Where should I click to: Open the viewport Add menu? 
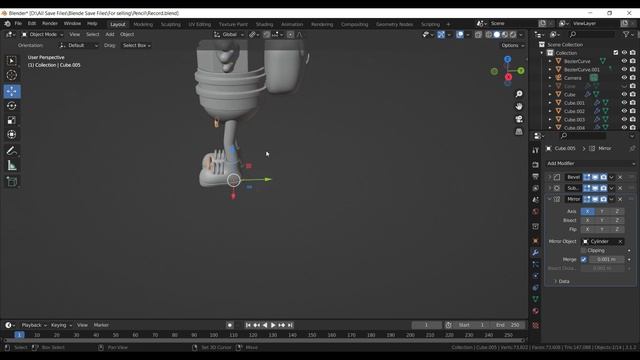click(x=110, y=35)
